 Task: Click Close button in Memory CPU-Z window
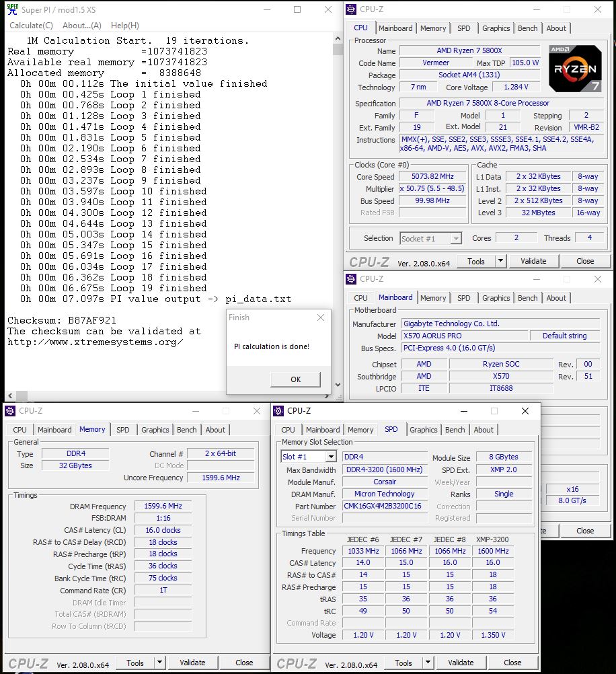tap(243, 663)
